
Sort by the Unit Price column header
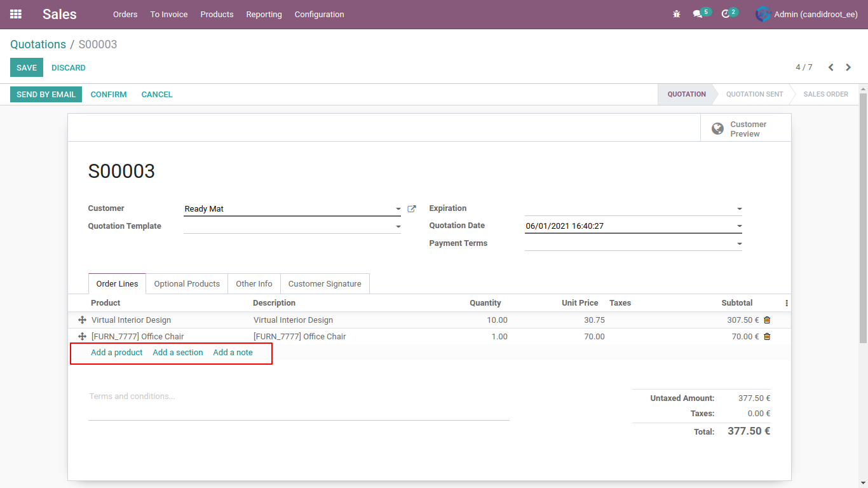(580, 303)
